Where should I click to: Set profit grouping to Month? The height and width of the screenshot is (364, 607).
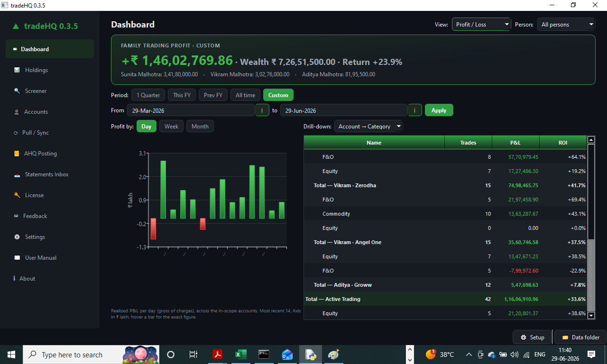[x=200, y=127]
